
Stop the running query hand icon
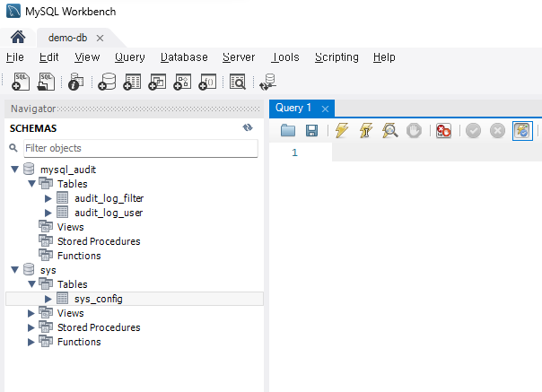tap(414, 131)
